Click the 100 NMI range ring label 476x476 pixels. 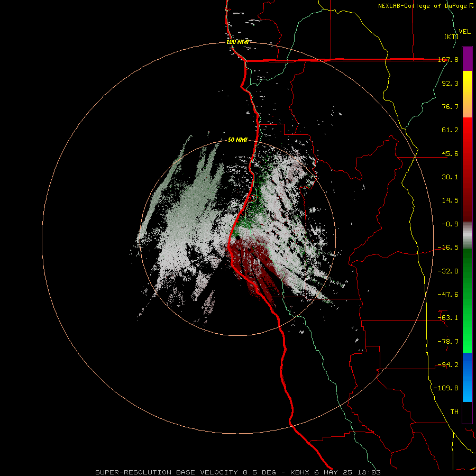pyautogui.click(x=237, y=42)
